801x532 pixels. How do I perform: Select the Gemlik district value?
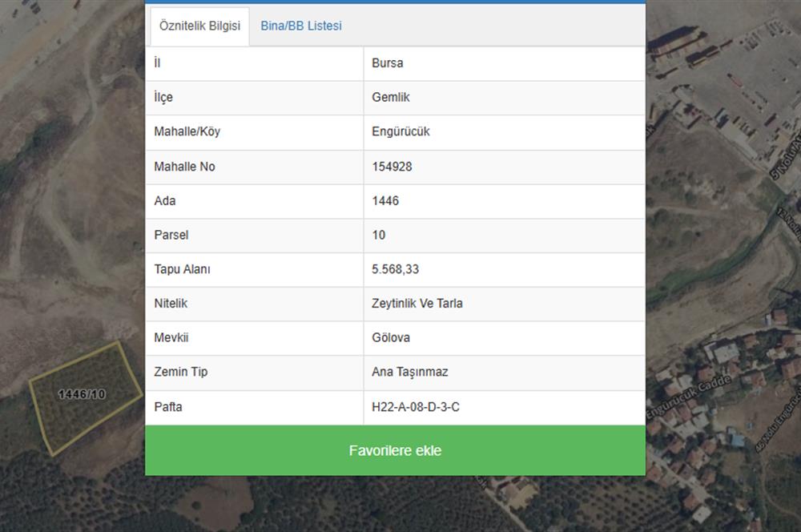point(391,98)
